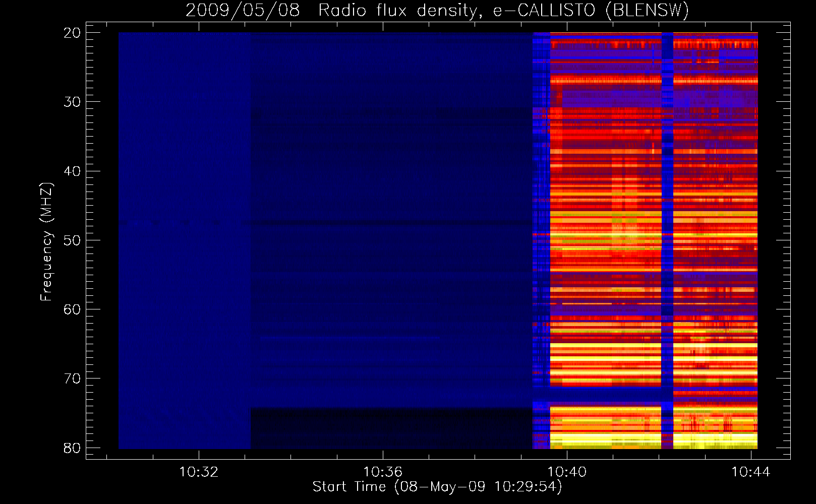The width and height of the screenshot is (816, 504).
Task: Click the 70 MHz frequency tick label
Action: [x=72, y=379]
